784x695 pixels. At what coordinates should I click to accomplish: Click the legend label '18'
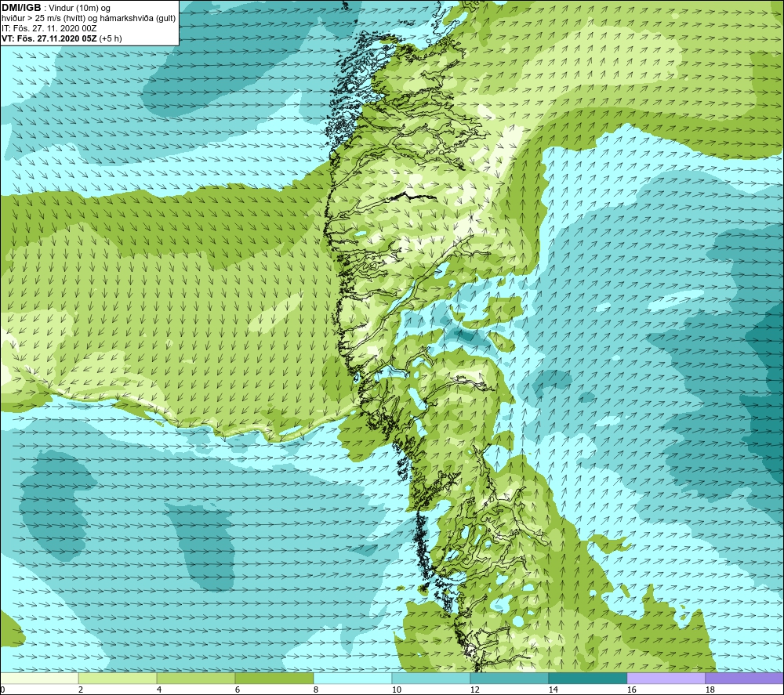(710, 690)
